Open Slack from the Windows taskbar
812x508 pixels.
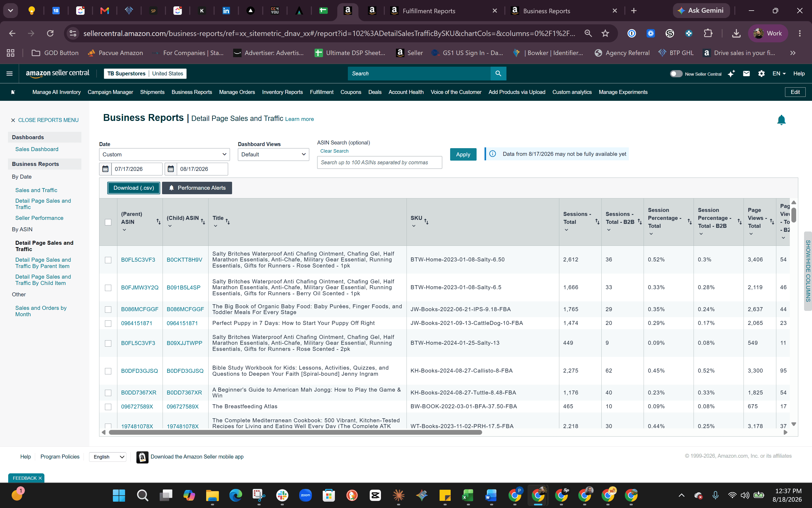282,495
